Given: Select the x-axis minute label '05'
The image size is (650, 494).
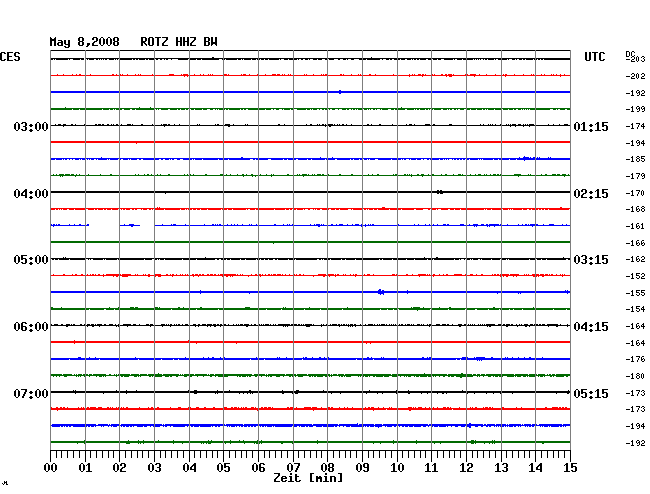Looking at the screenshot, I should pos(223,468).
